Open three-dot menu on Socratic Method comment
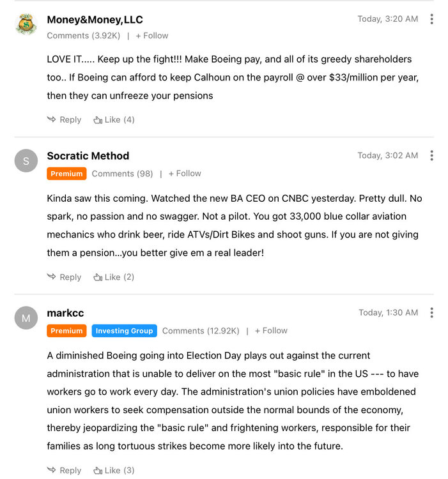This screenshot has height=479, width=448. (432, 156)
